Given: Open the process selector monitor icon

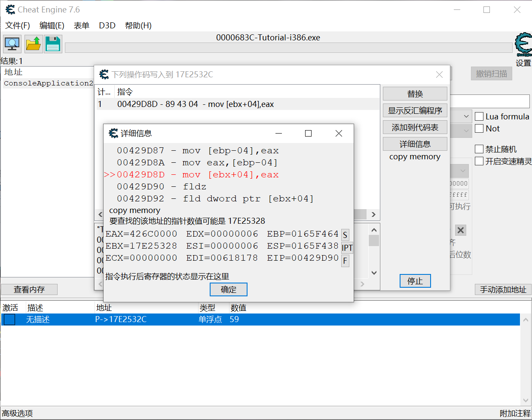Looking at the screenshot, I should 12,44.
